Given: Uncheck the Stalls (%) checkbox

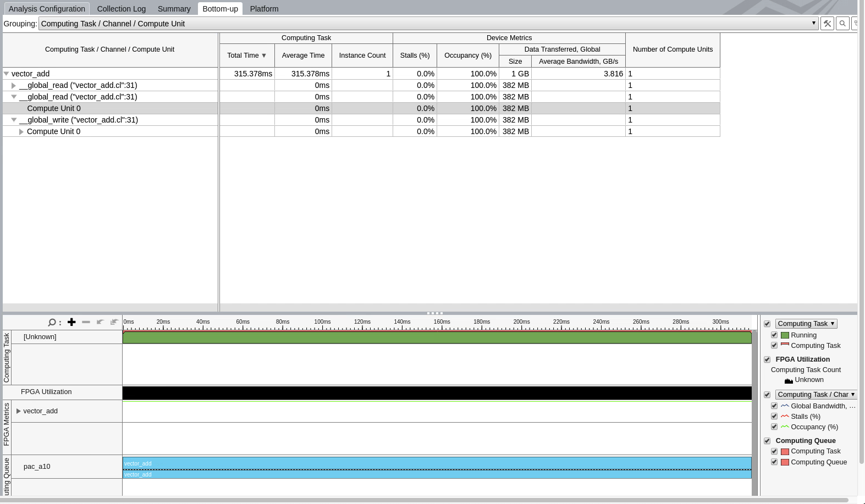Looking at the screenshot, I should 774,417.
